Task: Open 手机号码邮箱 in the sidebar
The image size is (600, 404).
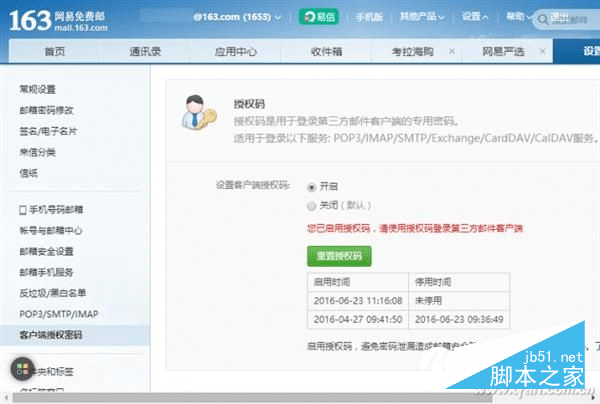Action: tap(56, 210)
